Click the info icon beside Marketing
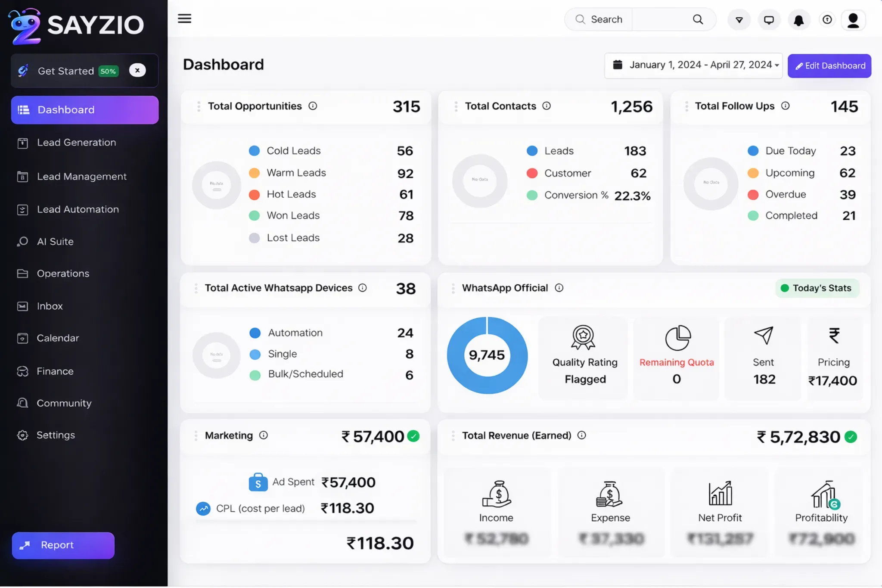882x588 pixels. click(x=264, y=436)
